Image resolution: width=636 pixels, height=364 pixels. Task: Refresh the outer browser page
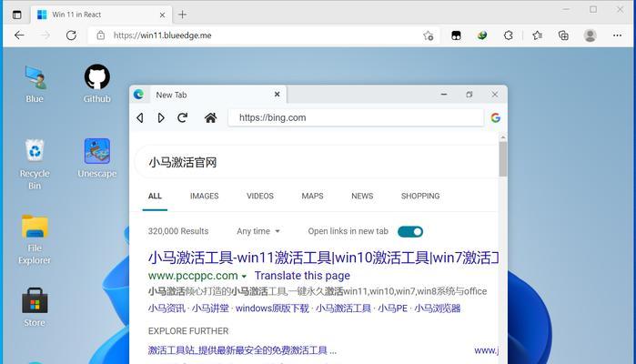(71, 35)
